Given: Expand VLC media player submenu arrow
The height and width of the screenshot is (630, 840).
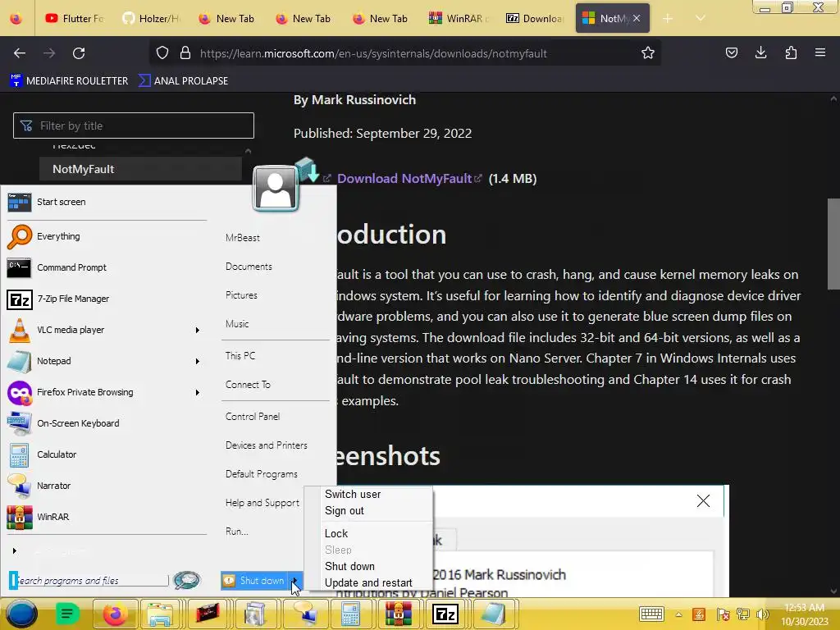Looking at the screenshot, I should [x=197, y=330].
